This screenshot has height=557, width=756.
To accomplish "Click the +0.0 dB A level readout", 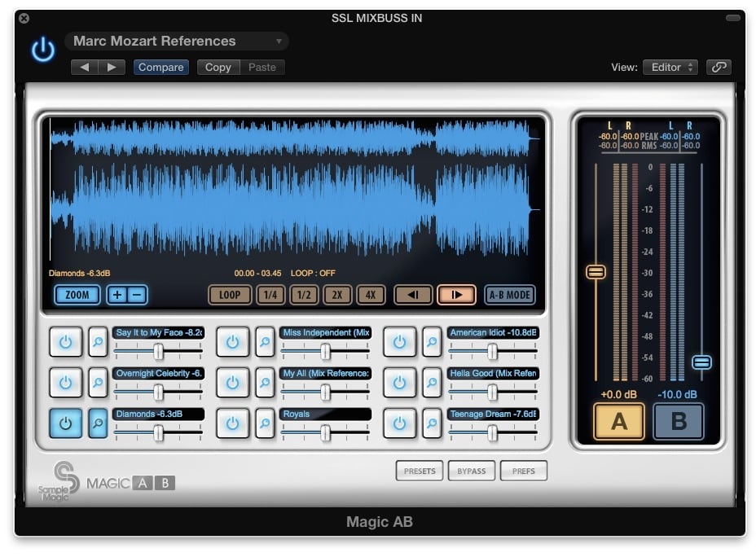I will 618,395.
